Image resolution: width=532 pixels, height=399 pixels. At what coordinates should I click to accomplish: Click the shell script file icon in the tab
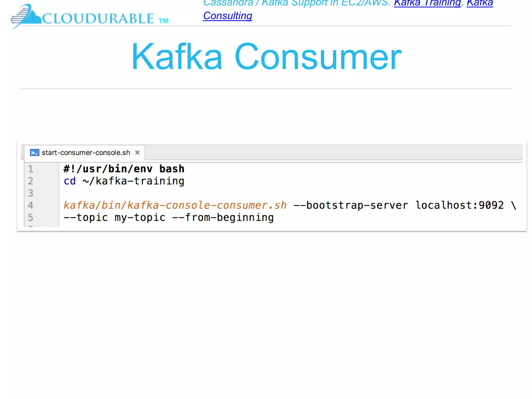tap(35, 152)
